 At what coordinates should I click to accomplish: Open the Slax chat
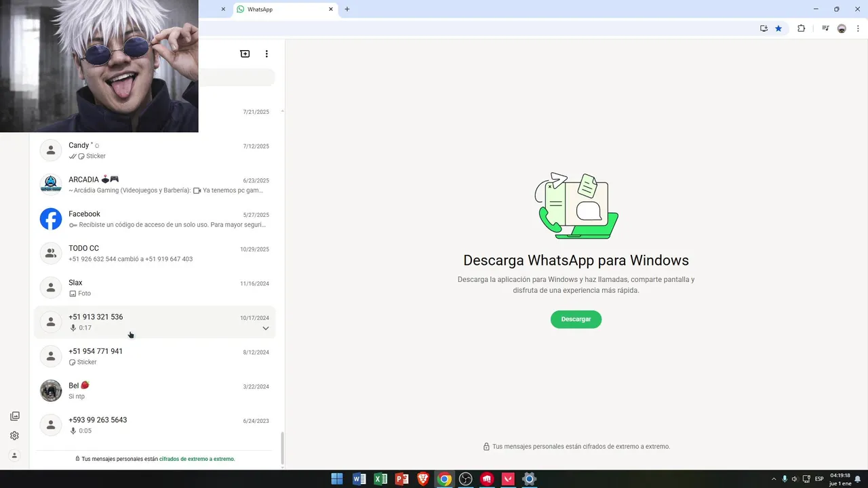155,287
